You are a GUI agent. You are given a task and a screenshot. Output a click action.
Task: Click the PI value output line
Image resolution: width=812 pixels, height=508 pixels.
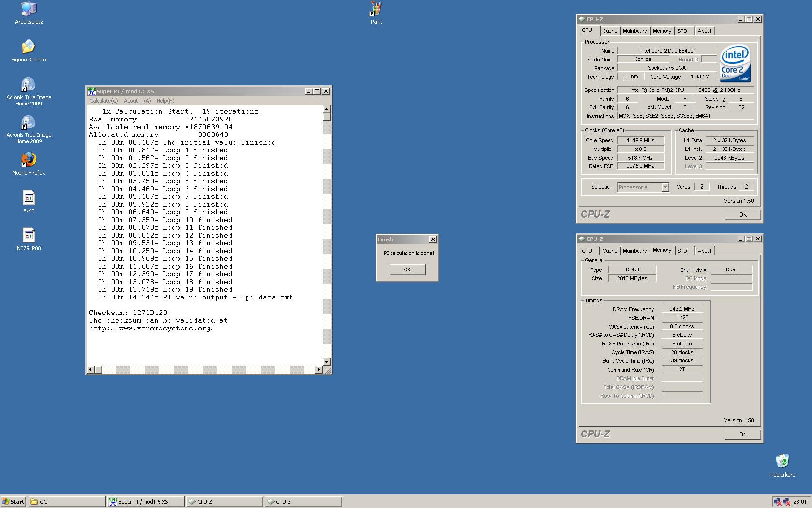195,297
